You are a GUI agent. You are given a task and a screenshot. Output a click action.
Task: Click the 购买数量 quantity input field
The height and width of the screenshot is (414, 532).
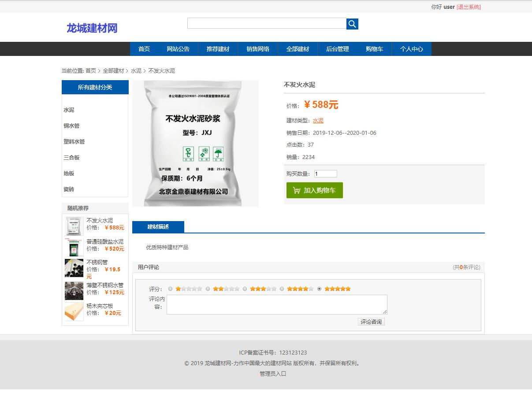[325, 174]
